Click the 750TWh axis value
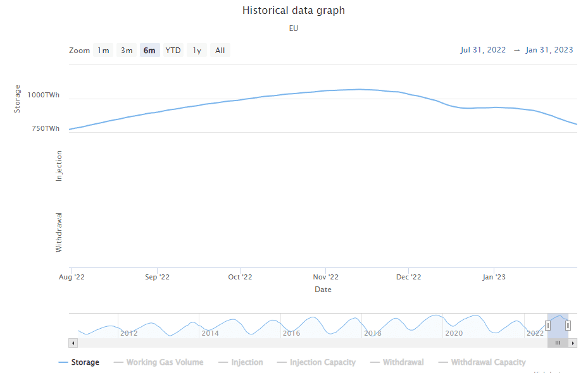 click(x=46, y=128)
